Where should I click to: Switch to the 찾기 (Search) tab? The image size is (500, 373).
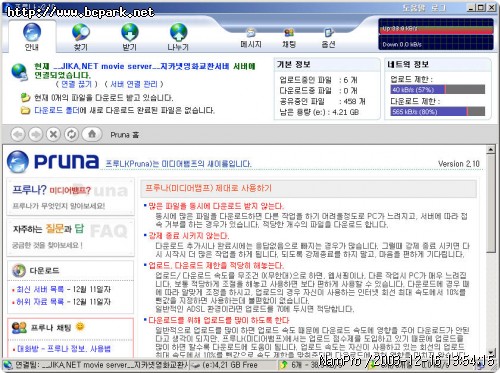81,37
